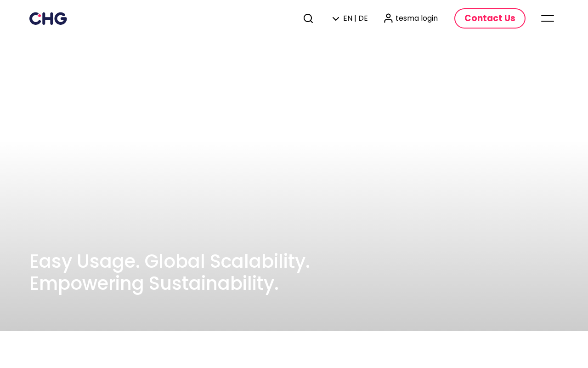The width and height of the screenshot is (588, 368).
Task: Expand the language selector chevron
Action: pyautogui.click(x=336, y=18)
